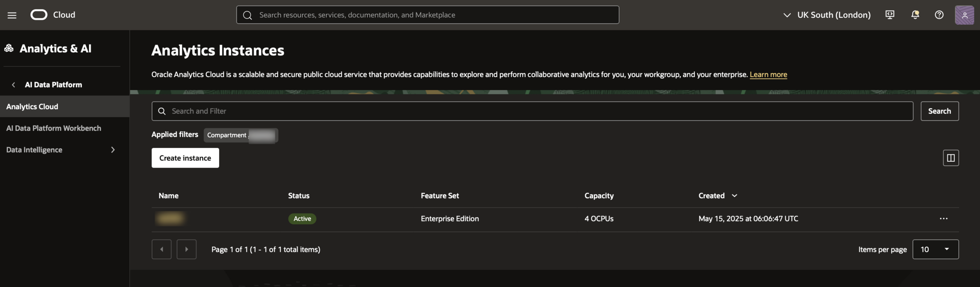Click the Capacity column header
Viewport: 980px width, 287px height.
[599, 196]
